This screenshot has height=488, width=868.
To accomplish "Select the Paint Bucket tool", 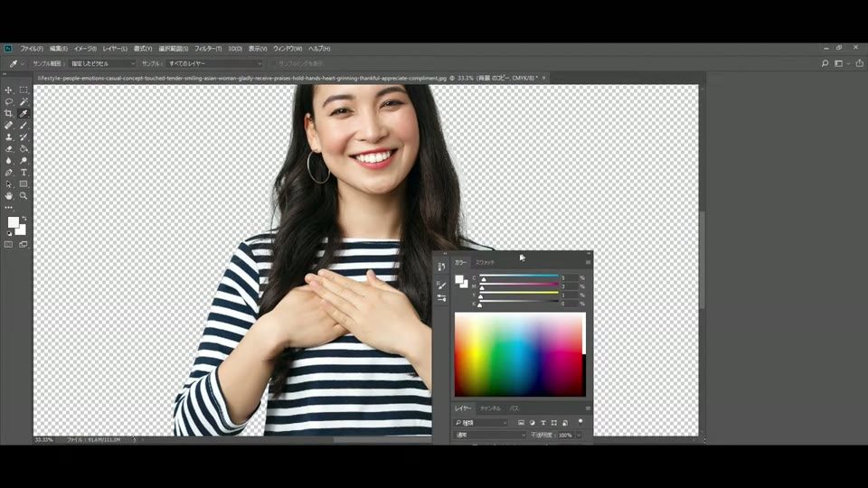I will [24, 149].
